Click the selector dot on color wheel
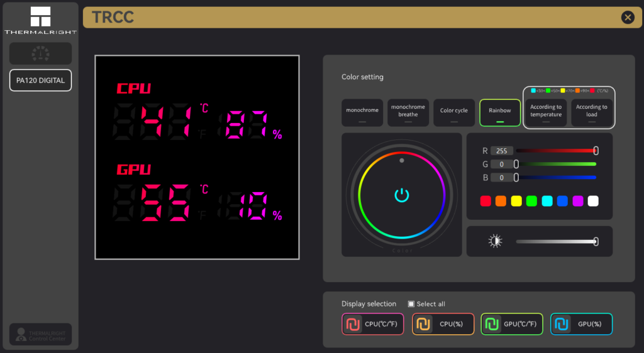The image size is (644, 353). point(402,161)
